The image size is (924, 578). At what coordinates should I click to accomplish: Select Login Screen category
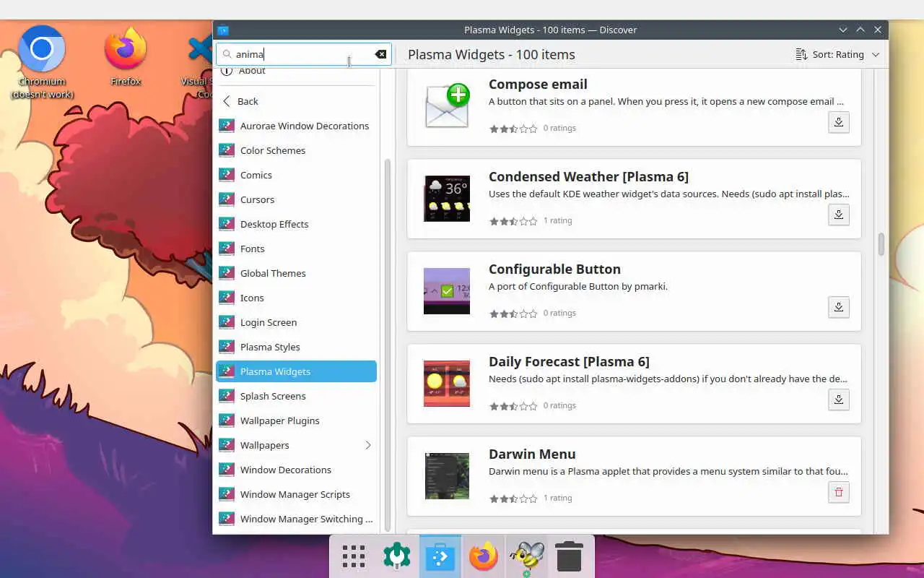296,322
